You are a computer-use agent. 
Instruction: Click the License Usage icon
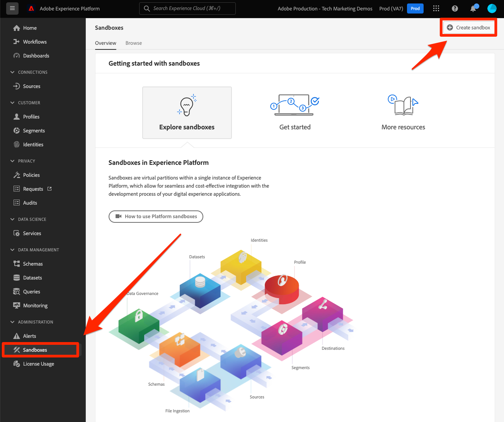point(17,364)
